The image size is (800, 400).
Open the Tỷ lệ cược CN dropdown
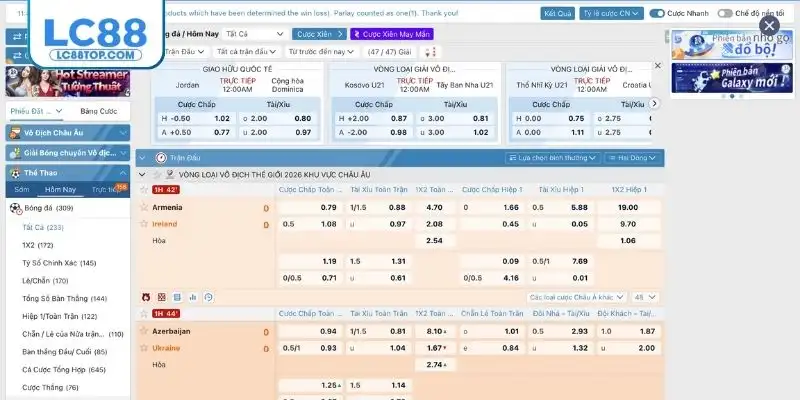(608, 14)
